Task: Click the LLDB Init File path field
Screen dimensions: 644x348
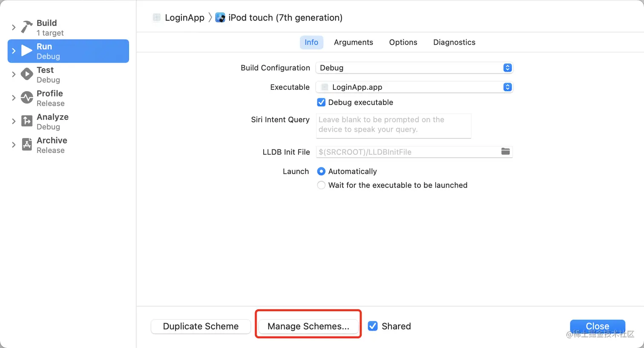Action: 414,152
